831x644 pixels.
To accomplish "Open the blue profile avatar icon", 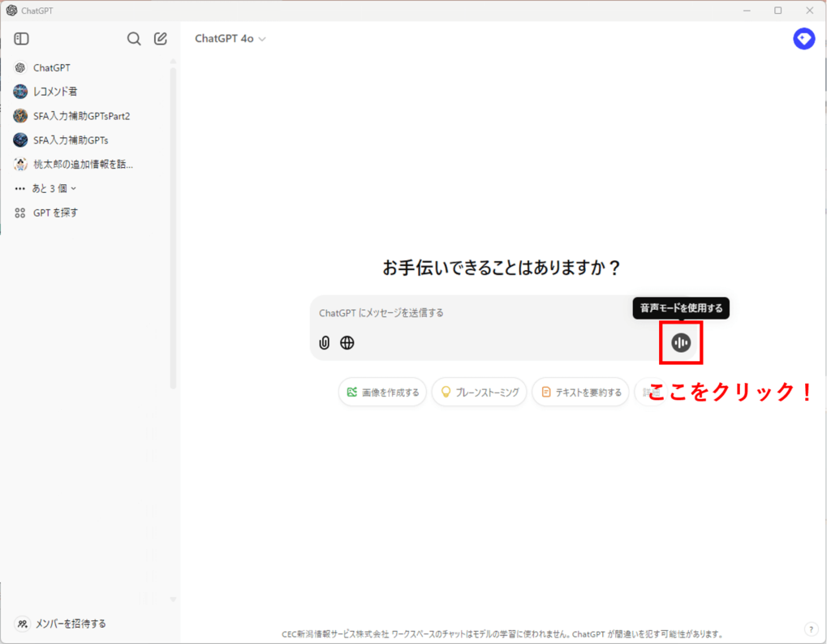I will (803, 39).
